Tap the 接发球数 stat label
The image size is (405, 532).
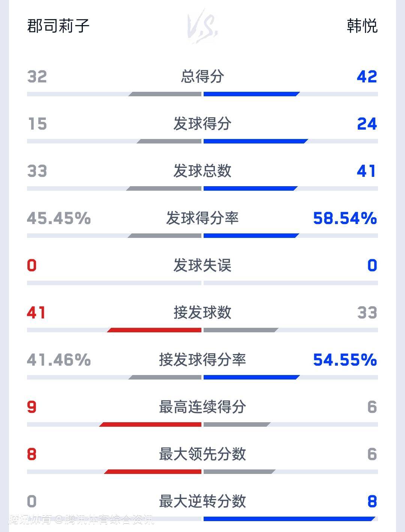tap(202, 312)
